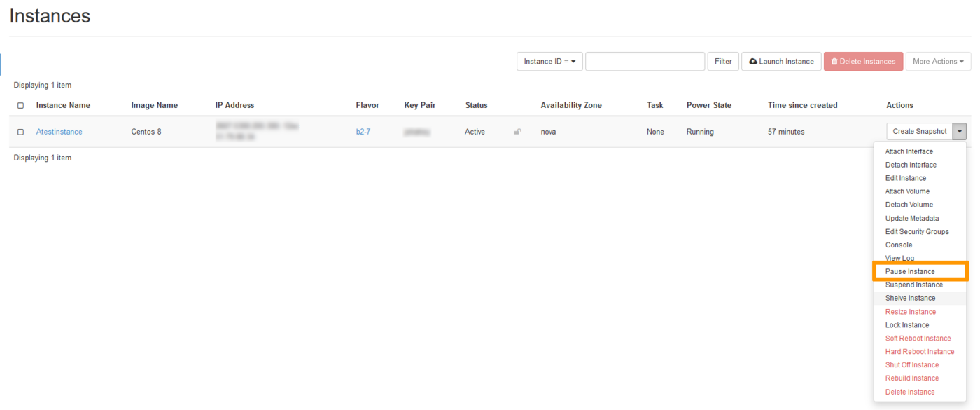This screenshot has width=980, height=410.
Task: Follow the b2-7 flavor link
Action: pyautogui.click(x=363, y=132)
